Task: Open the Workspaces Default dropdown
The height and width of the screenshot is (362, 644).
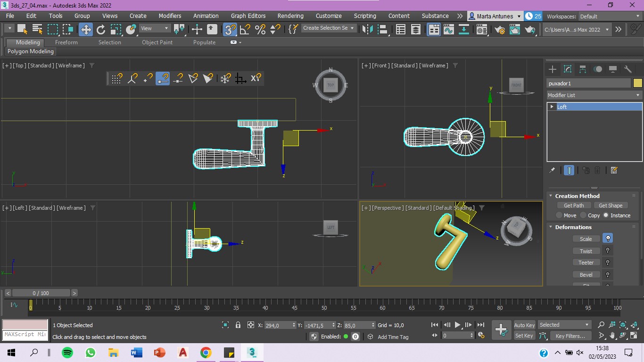Action: (610, 16)
